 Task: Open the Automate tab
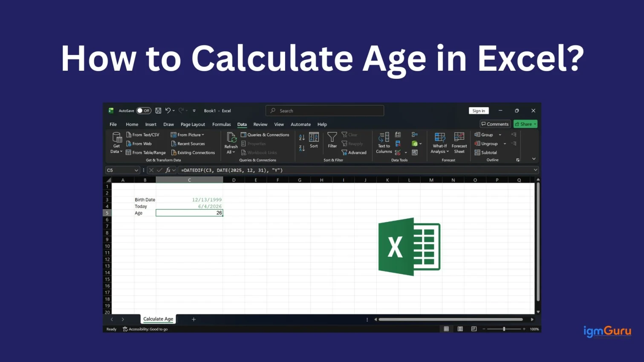coord(300,124)
